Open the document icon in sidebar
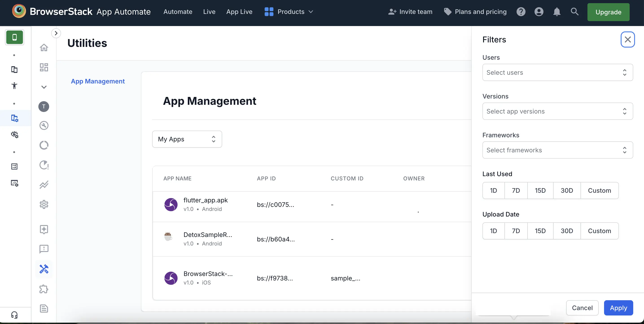644x324 pixels. point(44,309)
